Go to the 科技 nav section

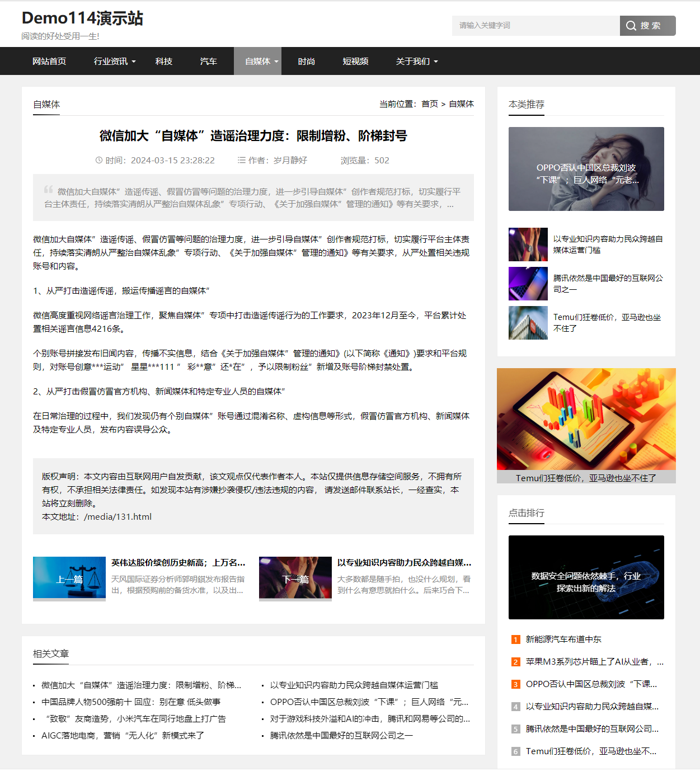click(164, 61)
